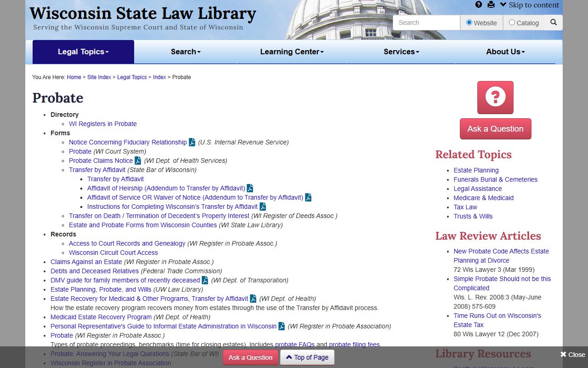Image resolution: width=588 pixels, height=368 pixels.
Task: Open Probate Claims Notice link
Action: click(x=101, y=161)
